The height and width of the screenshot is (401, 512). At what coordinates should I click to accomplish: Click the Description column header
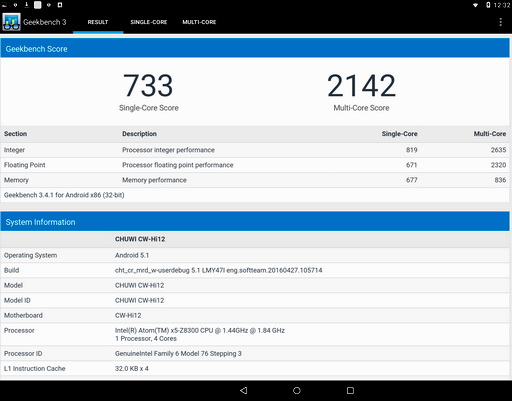tap(139, 134)
